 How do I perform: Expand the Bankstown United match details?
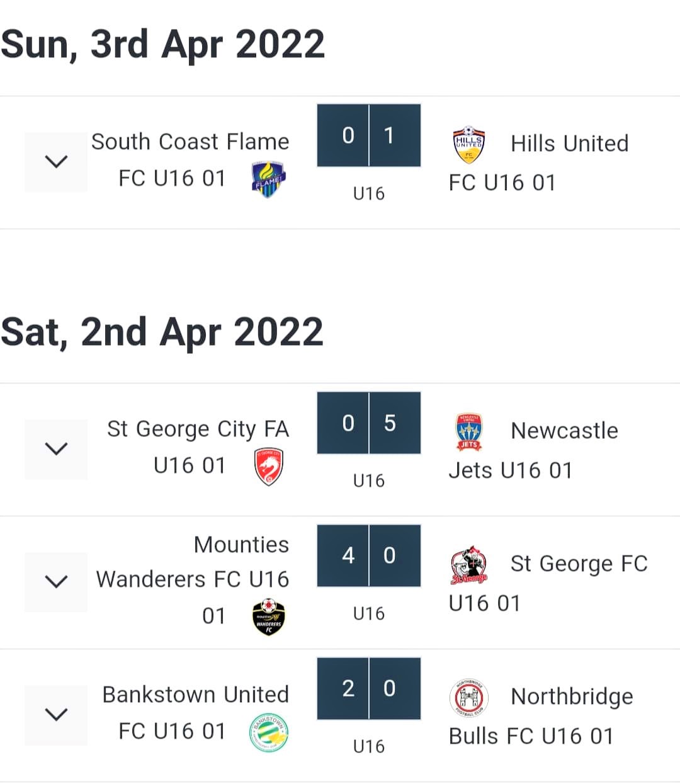[x=56, y=715]
